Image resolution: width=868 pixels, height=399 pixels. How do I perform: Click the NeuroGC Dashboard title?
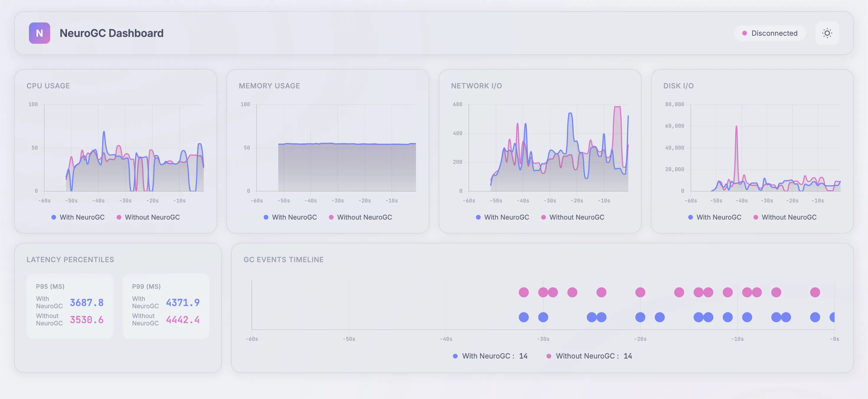[111, 33]
